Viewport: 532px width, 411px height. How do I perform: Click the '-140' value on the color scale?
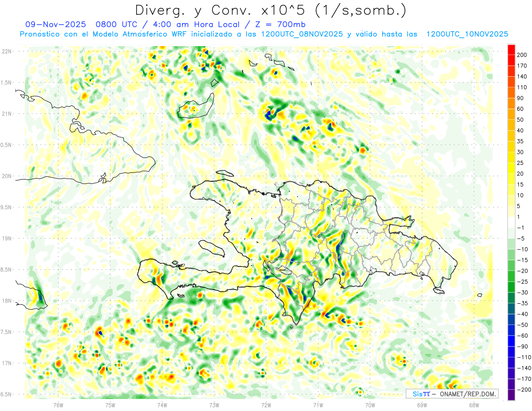pos(524,368)
